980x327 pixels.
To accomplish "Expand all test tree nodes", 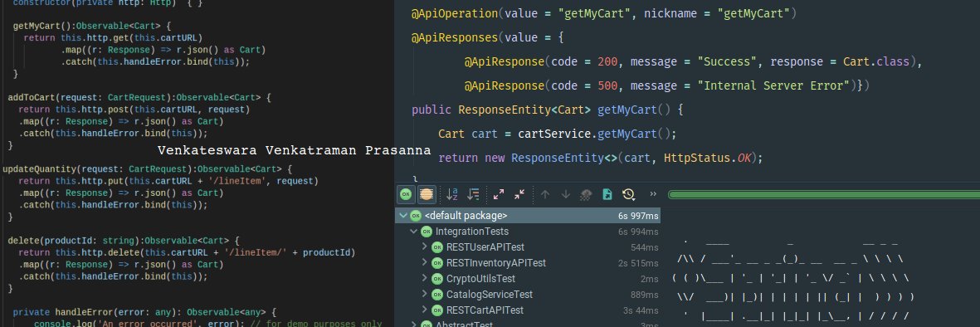I will coord(499,194).
